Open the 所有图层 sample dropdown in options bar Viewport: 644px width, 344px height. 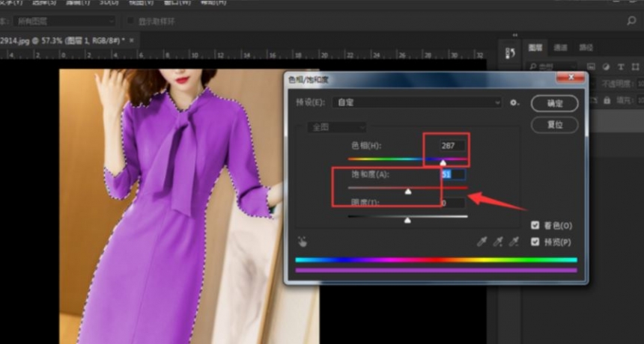(x=64, y=21)
